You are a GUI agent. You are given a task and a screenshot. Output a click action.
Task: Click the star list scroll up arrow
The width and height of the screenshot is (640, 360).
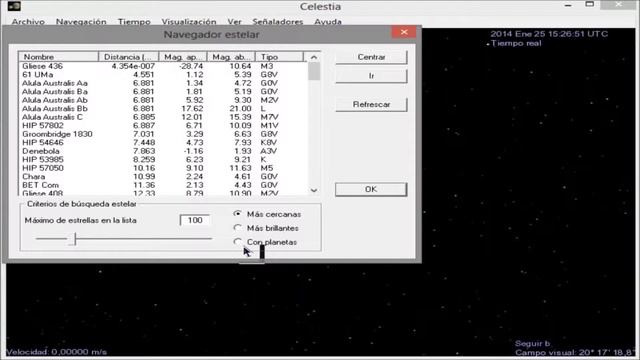click(x=313, y=57)
